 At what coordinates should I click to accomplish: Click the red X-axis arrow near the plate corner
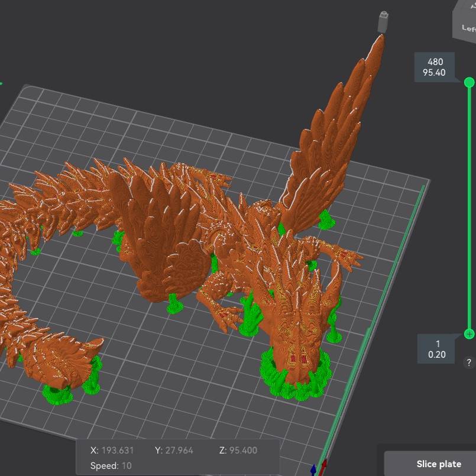(x=325, y=466)
